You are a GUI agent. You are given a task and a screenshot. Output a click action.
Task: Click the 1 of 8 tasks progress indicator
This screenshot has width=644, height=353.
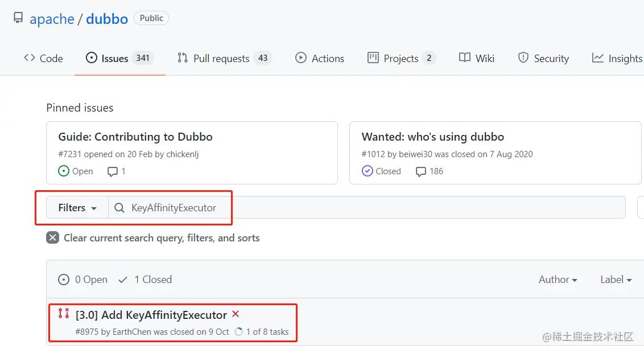(262, 331)
